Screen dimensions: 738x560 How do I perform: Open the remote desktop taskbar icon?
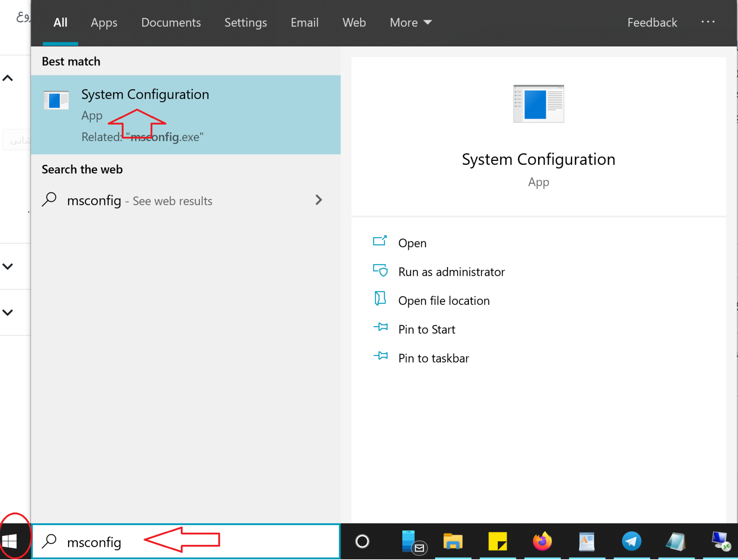721,542
